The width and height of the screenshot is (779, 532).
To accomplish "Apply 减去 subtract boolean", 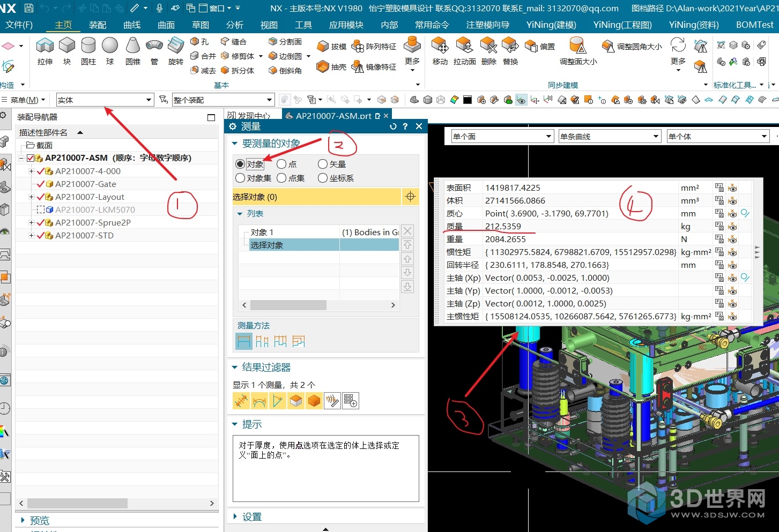I will 203,70.
